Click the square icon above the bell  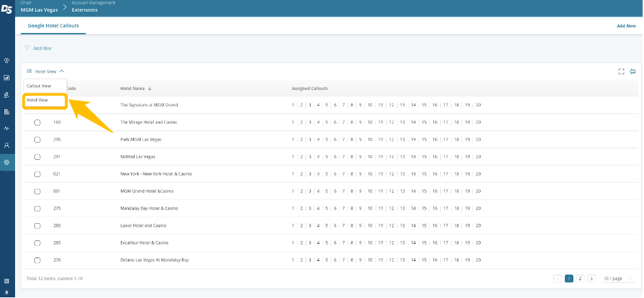[x=7, y=281]
